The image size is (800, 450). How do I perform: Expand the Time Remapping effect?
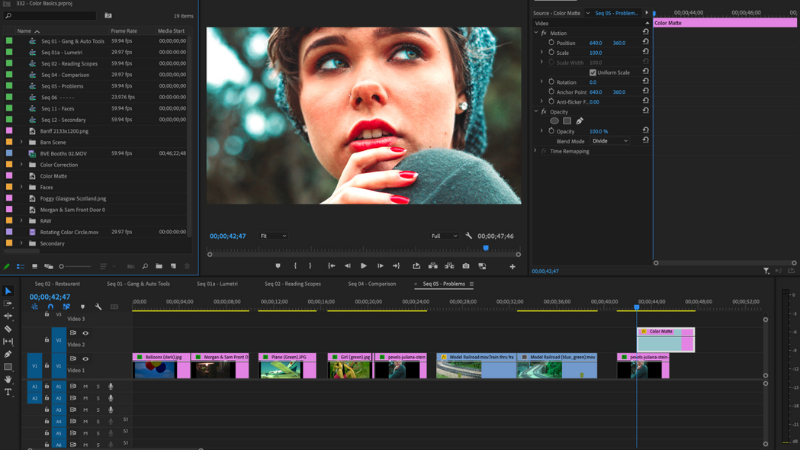click(536, 151)
